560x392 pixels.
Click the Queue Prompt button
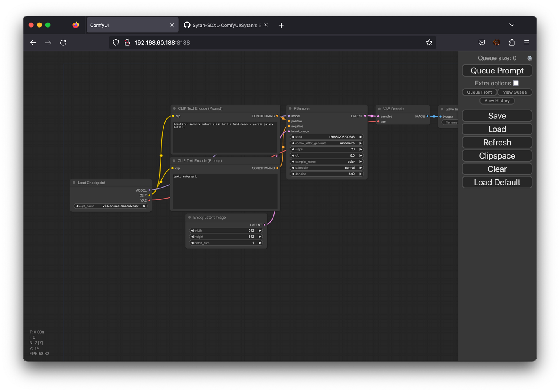click(x=497, y=70)
